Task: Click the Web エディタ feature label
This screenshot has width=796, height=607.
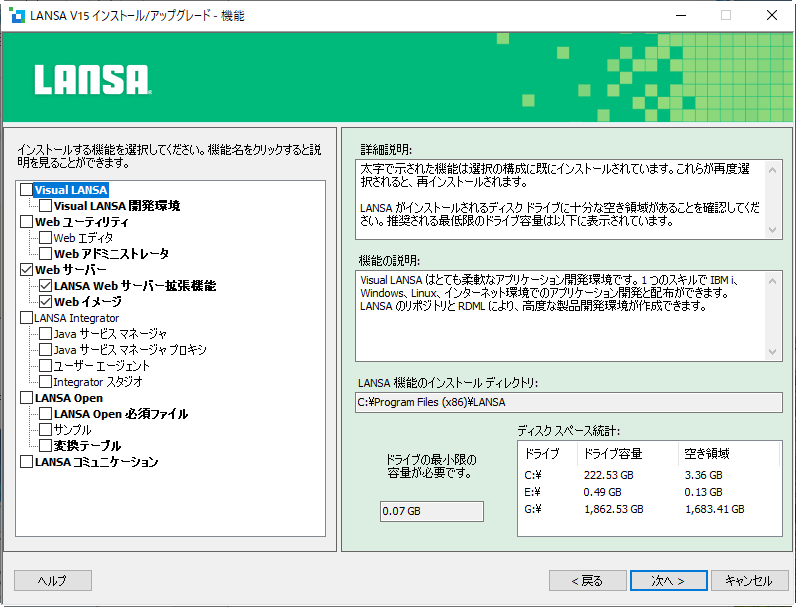Action: click(x=83, y=238)
